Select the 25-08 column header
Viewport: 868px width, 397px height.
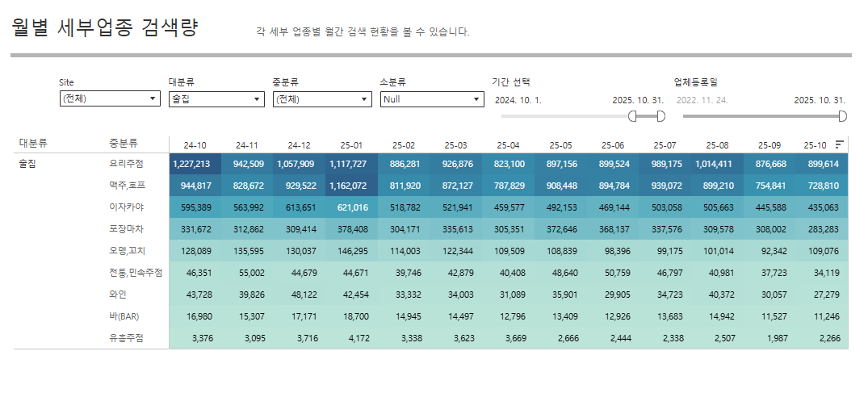click(x=717, y=145)
